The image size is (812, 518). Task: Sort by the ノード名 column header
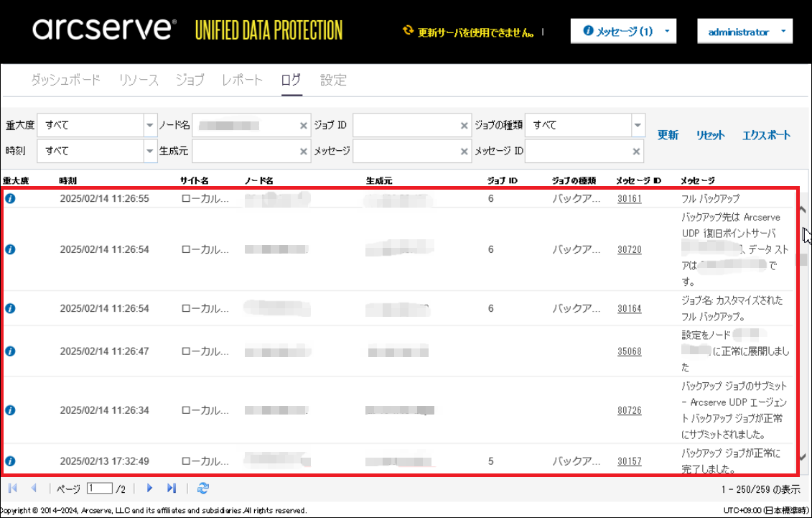259,180
